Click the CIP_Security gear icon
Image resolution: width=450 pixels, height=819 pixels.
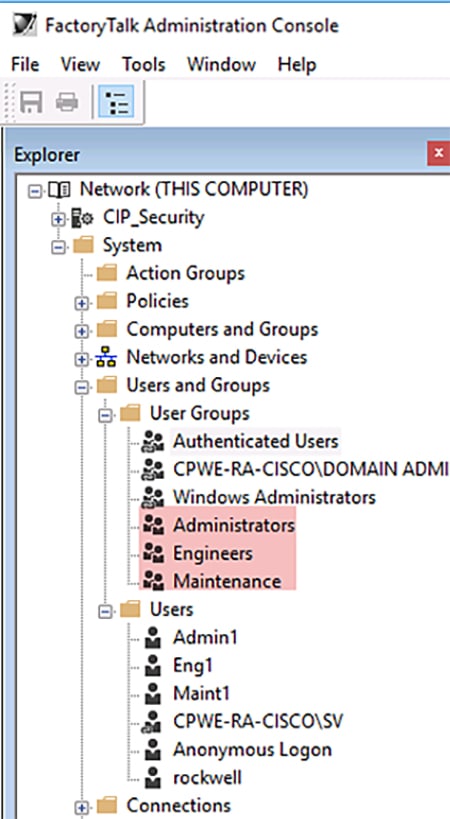tap(82, 218)
